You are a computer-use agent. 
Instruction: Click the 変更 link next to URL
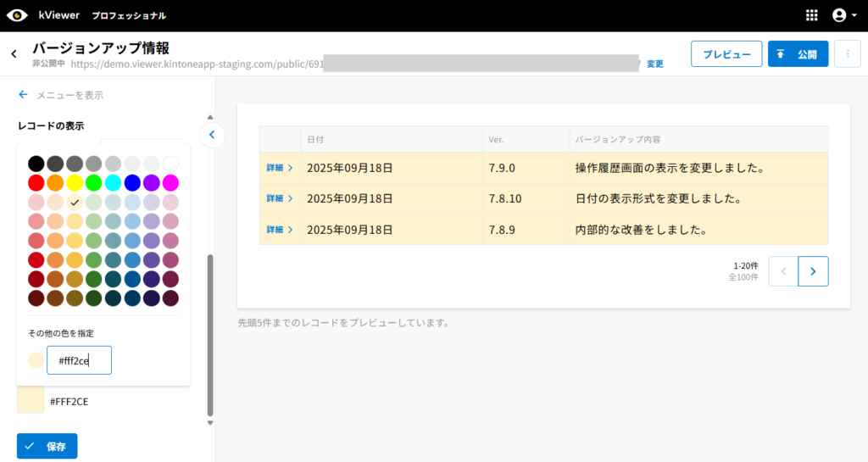pyautogui.click(x=655, y=64)
